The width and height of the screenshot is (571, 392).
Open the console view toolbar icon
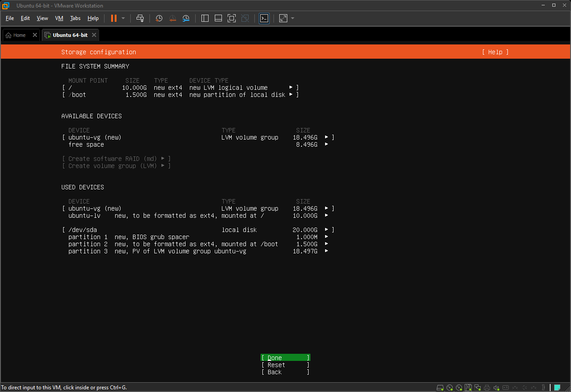pyautogui.click(x=264, y=18)
